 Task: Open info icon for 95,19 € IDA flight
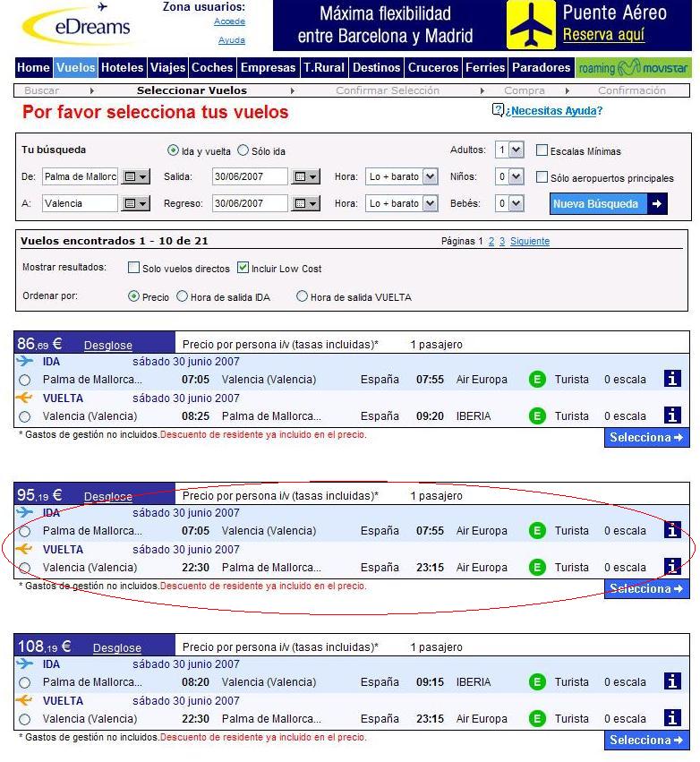672,530
